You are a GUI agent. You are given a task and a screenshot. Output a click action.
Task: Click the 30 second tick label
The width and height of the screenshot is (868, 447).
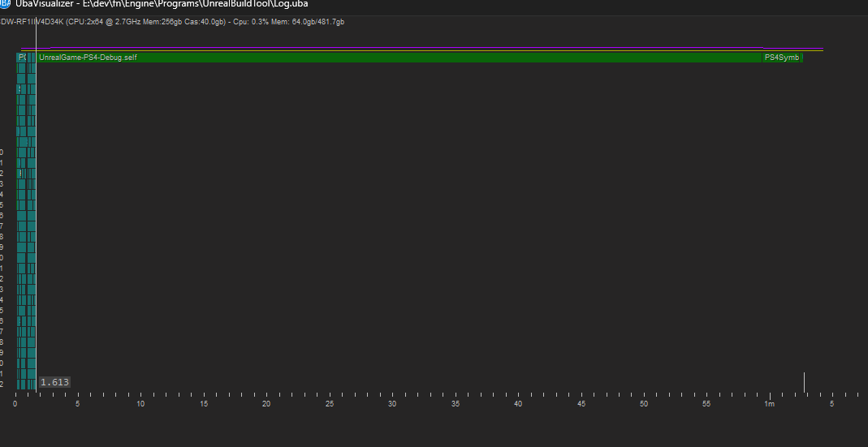pos(392,404)
